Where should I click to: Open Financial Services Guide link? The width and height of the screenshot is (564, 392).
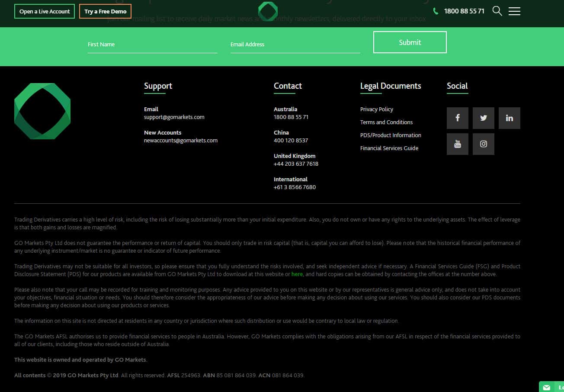point(389,148)
